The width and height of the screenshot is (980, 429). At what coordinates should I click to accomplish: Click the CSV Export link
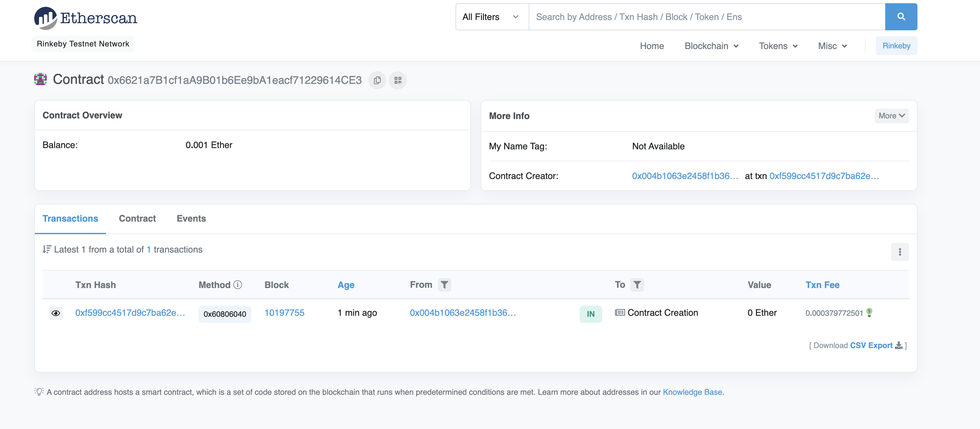coord(871,345)
